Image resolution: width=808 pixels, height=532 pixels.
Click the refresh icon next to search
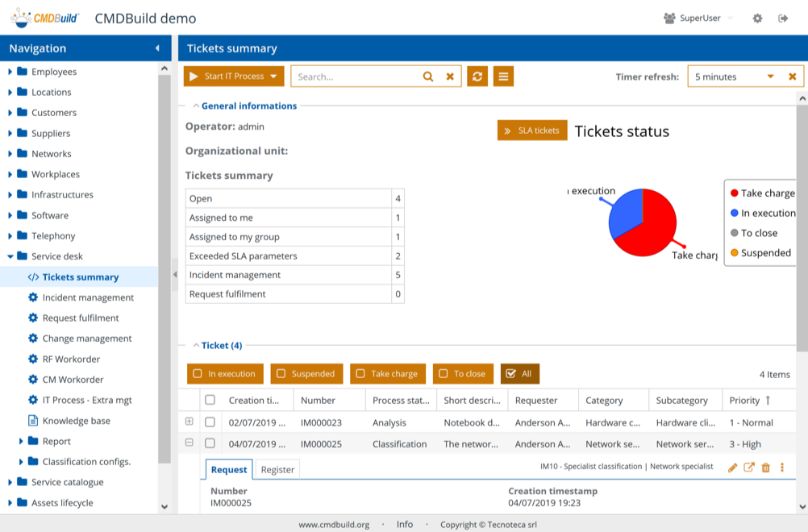tap(477, 77)
